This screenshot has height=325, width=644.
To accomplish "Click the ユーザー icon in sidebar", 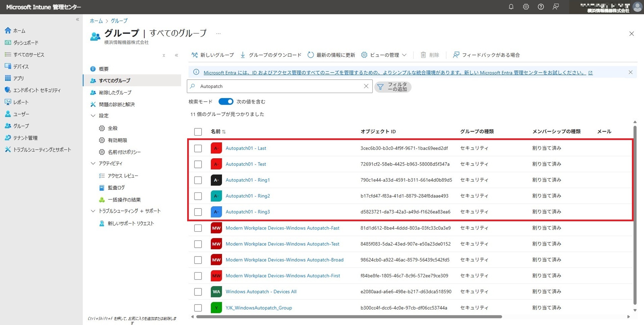I will coord(8,114).
